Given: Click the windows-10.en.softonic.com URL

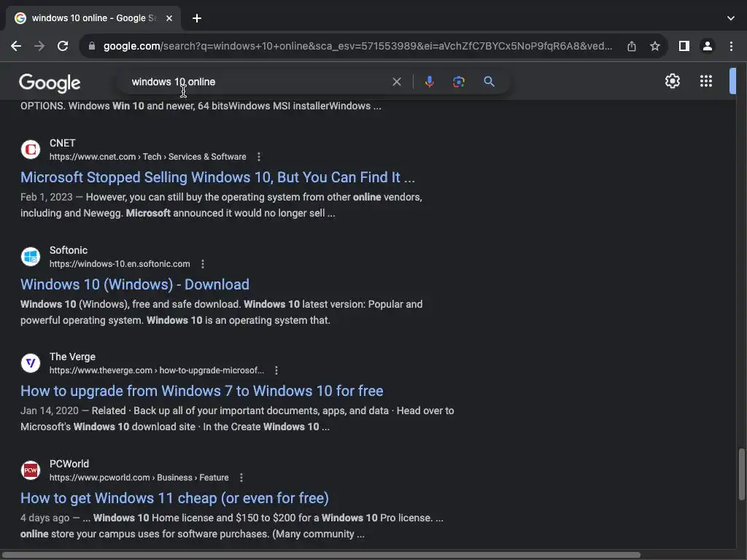Looking at the screenshot, I should (x=120, y=264).
